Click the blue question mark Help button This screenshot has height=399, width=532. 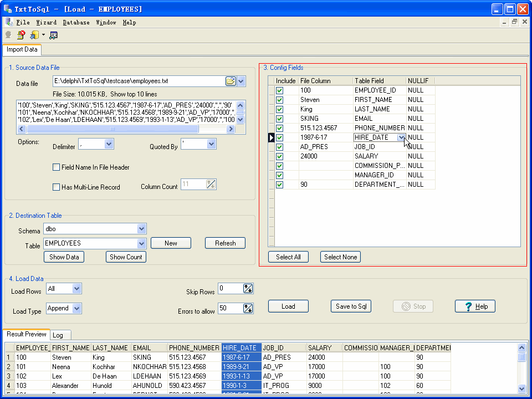click(x=475, y=306)
